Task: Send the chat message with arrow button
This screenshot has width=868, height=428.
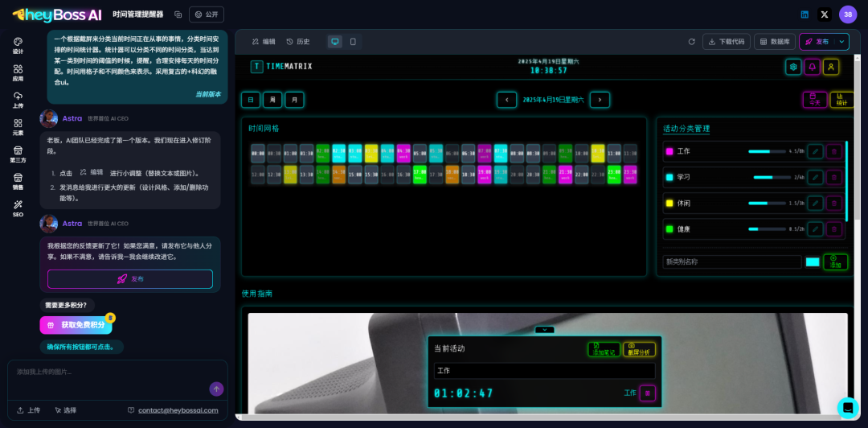Action: click(216, 389)
